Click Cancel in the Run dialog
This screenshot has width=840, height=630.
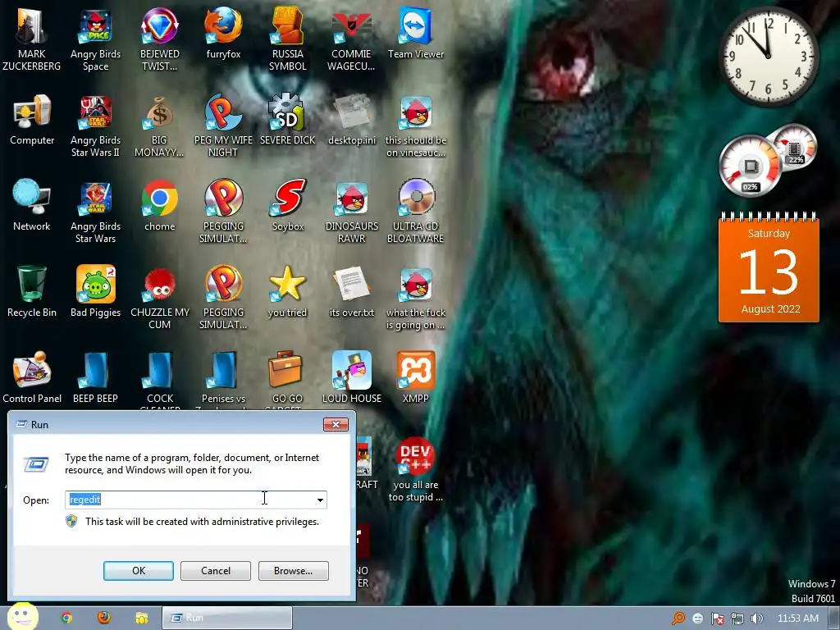pyautogui.click(x=216, y=571)
